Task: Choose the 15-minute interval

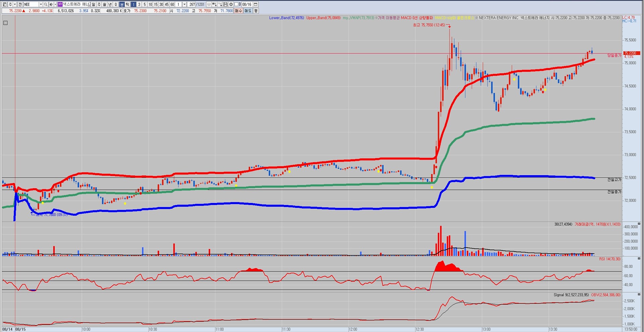Action: pyautogui.click(x=156, y=4)
